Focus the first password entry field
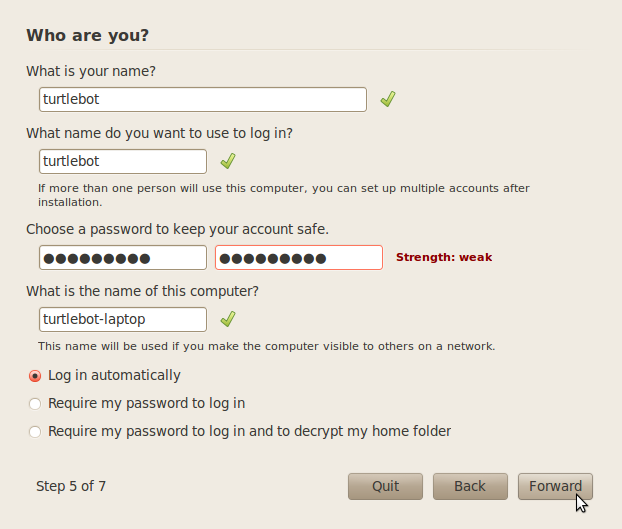The width and height of the screenshot is (622, 529). tap(123, 257)
